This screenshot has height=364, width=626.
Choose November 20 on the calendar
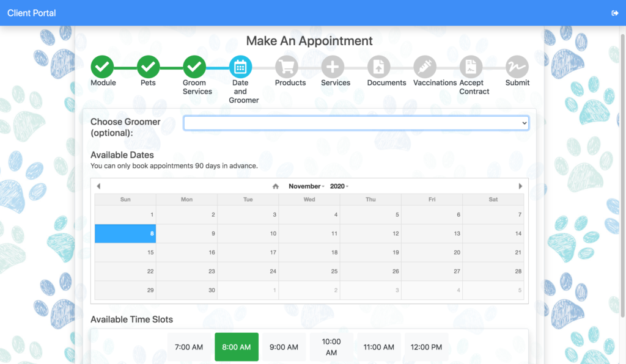tap(432, 252)
